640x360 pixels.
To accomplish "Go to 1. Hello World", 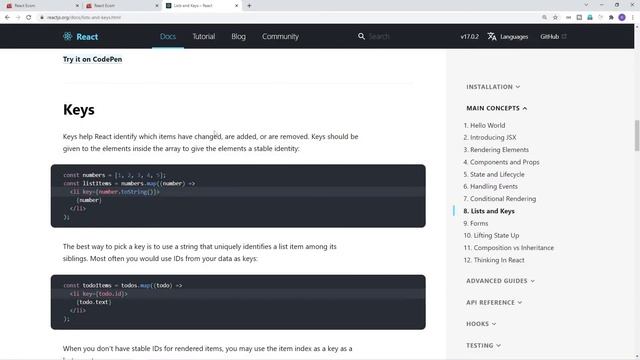I will pyautogui.click(x=484, y=125).
